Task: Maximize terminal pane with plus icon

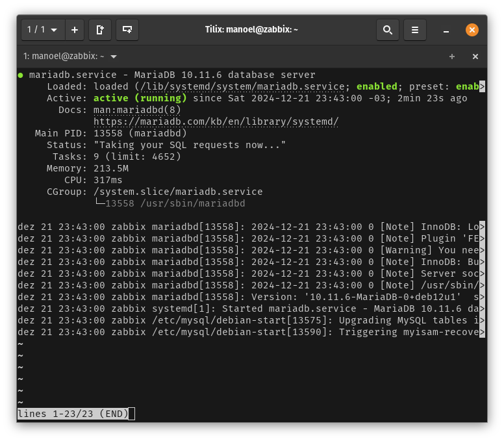Action: click(x=452, y=57)
